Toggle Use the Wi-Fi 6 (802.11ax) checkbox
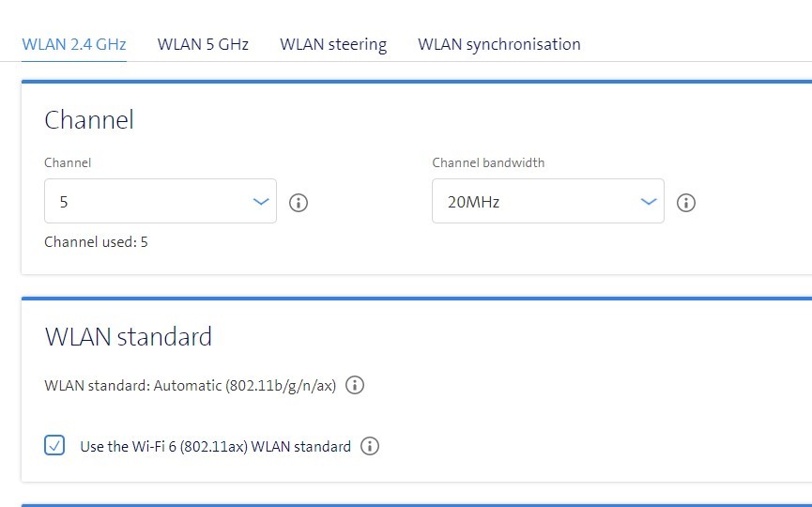This screenshot has width=812, height=507. tap(54, 445)
